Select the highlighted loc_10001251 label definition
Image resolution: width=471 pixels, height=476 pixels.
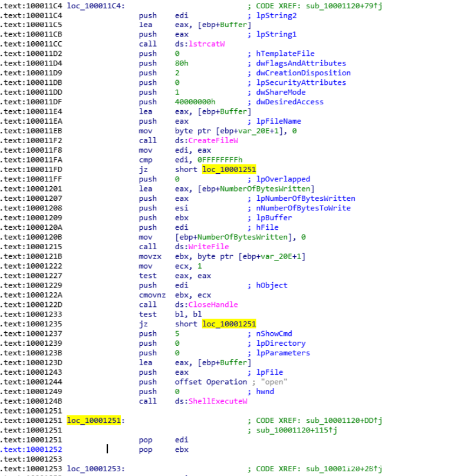tap(94, 421)
